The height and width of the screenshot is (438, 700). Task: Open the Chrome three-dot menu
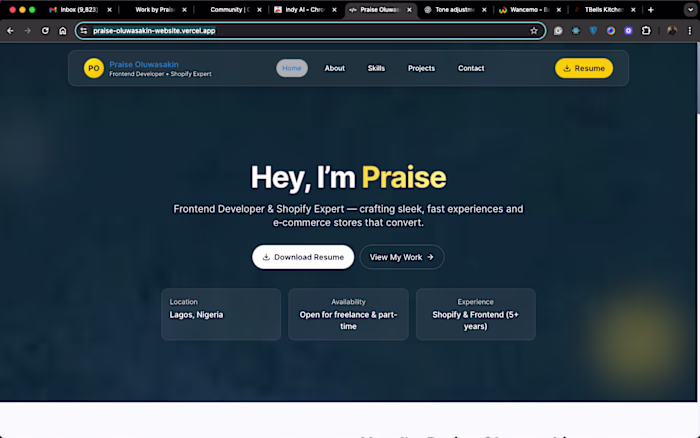(x=690, y=31)
